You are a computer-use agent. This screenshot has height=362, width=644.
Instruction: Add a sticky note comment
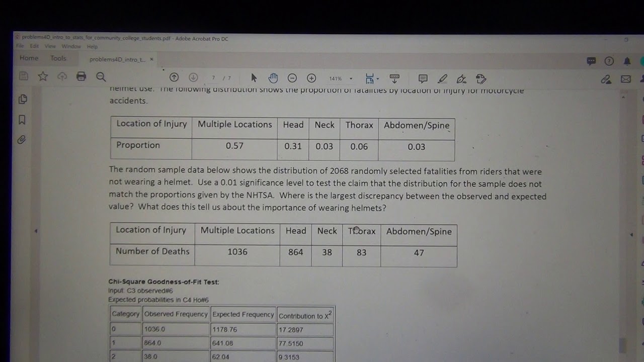(423, 79)
